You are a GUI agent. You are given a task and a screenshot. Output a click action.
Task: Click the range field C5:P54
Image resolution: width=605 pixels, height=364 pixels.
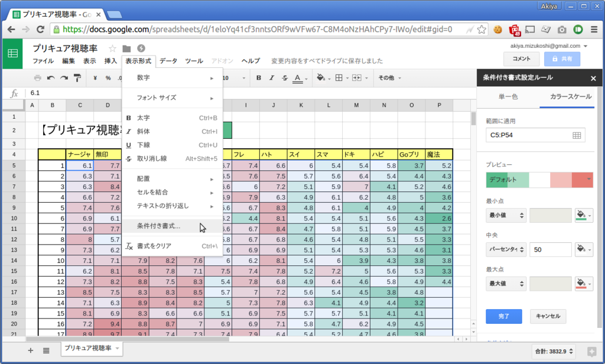point(535,135)
